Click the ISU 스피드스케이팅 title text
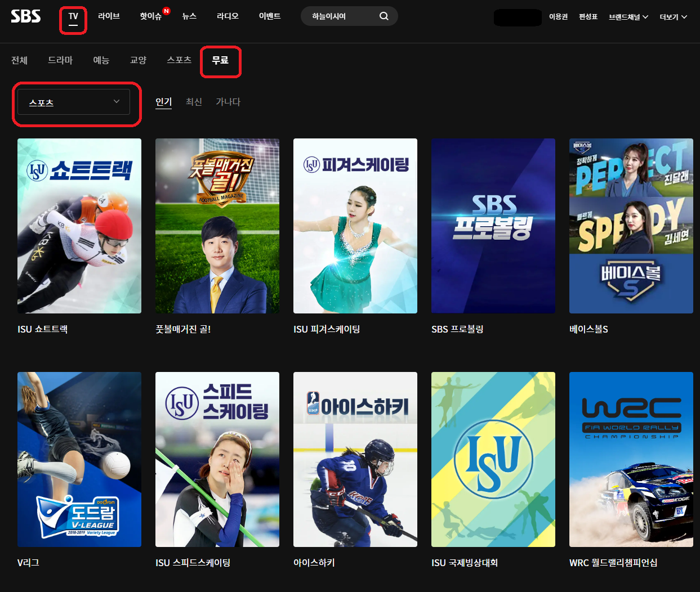This screenshot has width=700, height=592. (193, 563)
